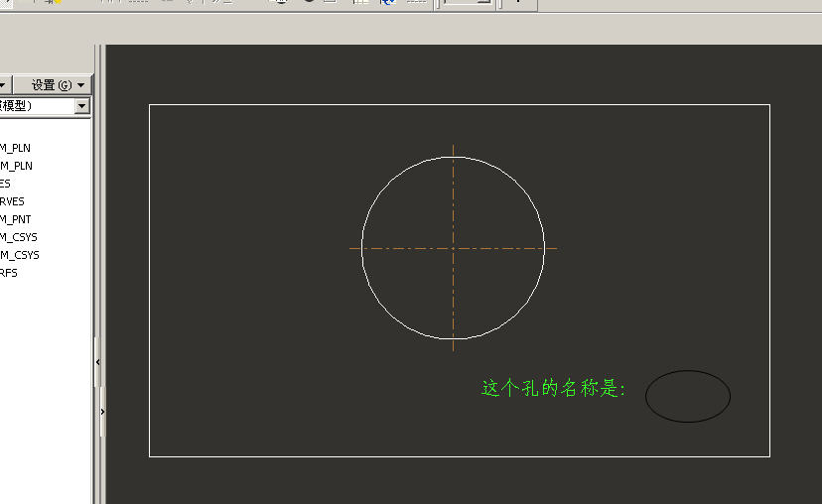Select the M_PNT tree row

coord(15,219)
